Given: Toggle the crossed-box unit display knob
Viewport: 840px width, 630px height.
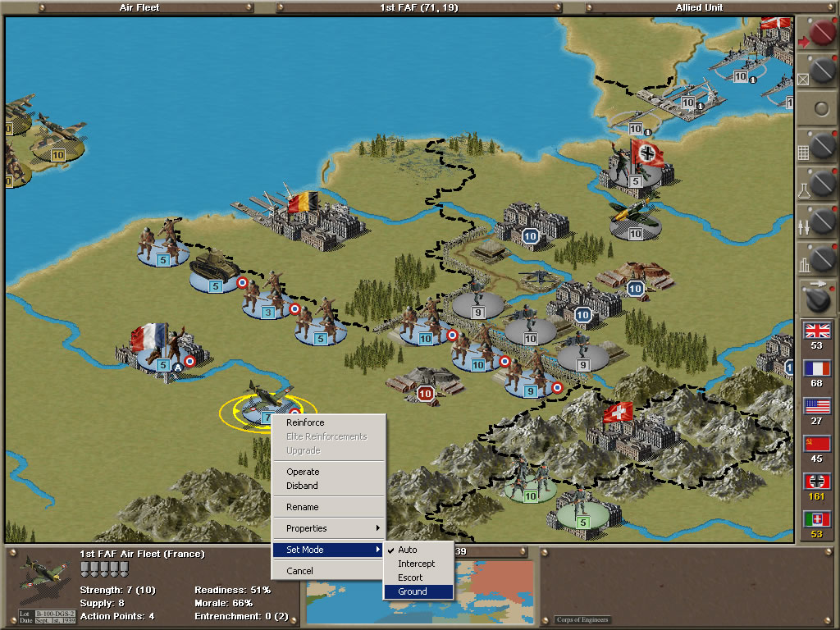Looking at the screenshot, I should (821, 70).
